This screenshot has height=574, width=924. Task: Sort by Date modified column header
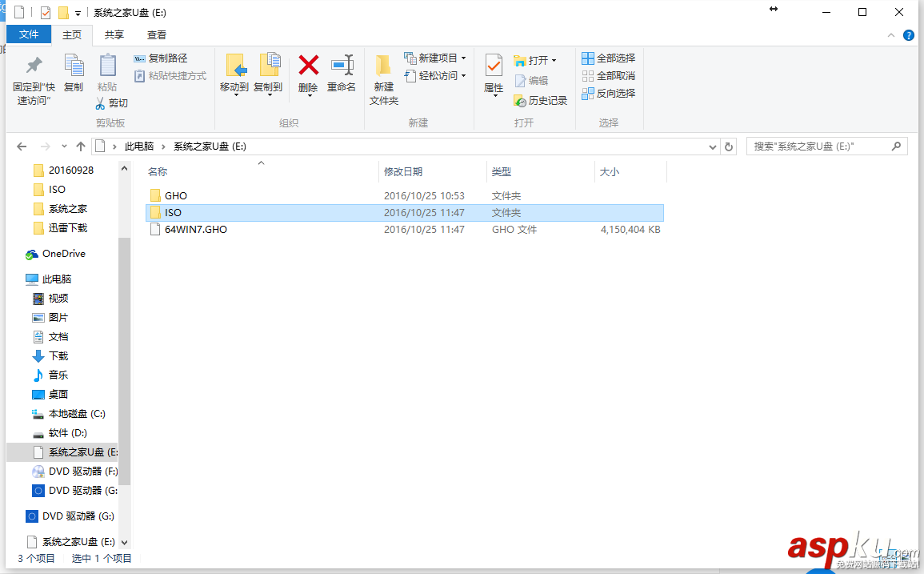point(403,171)
